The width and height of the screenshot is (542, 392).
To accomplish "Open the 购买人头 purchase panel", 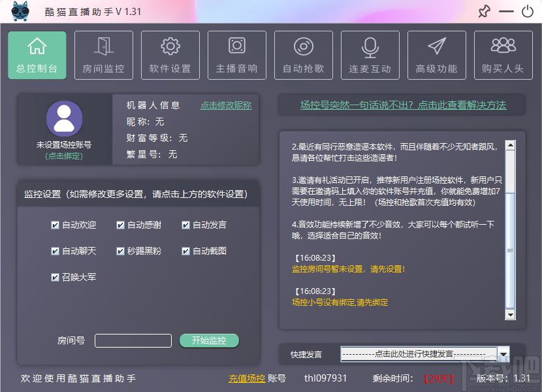I will click(x=503, y=55).
